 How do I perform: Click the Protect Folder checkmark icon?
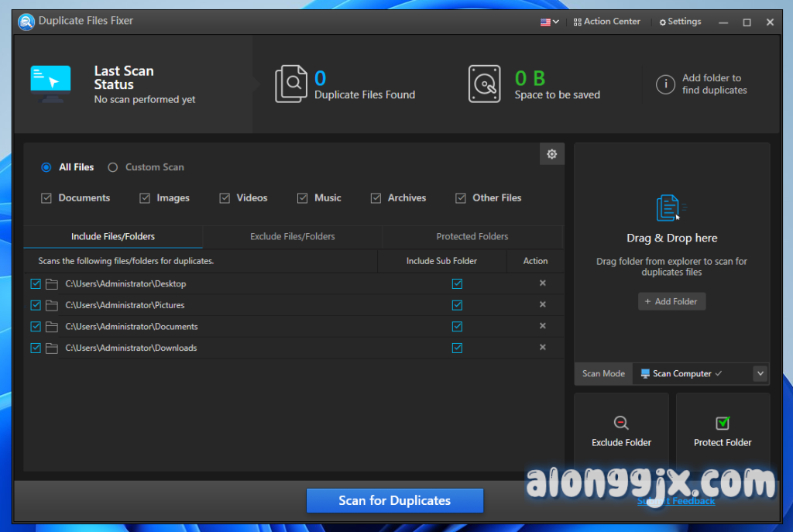pos(723,423)
